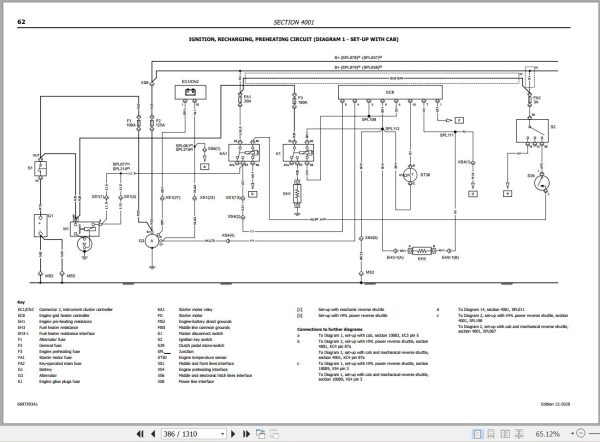Click the KA1 relay label

(x=223, y=153)
